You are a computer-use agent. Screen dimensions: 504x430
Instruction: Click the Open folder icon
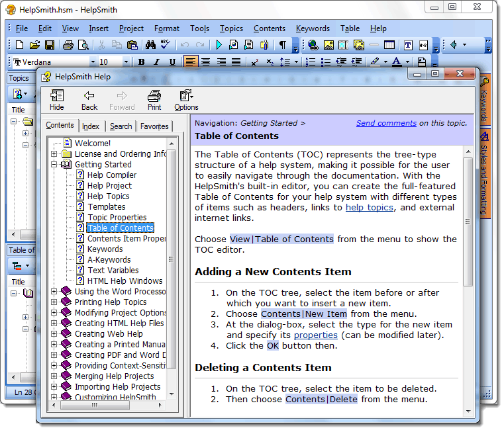click(34, 44)
